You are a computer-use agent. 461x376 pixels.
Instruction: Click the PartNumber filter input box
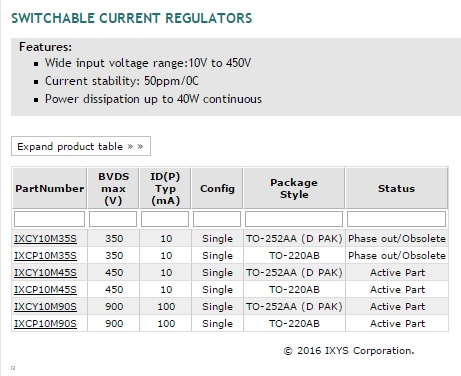click(49, 219)
